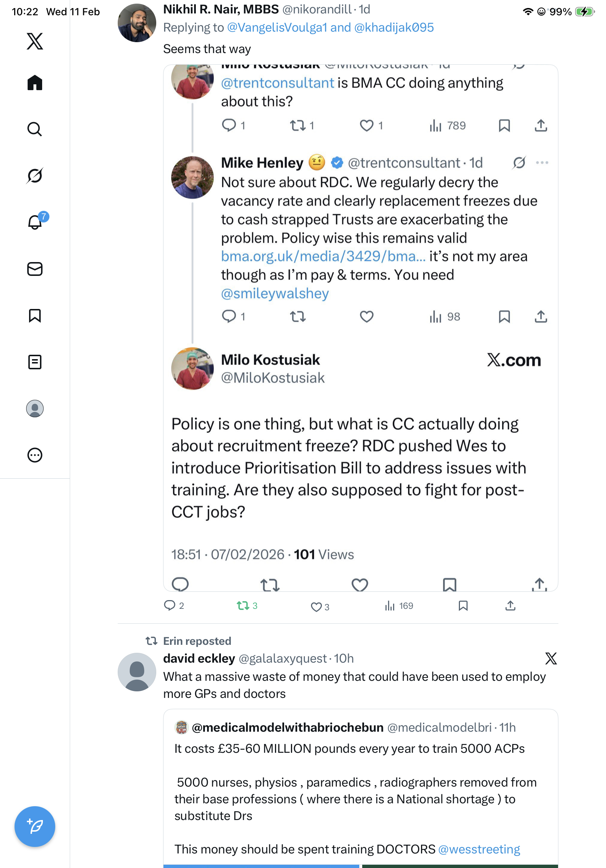Open Grok from the sidebar
The image size is (606, 868).
35,176
